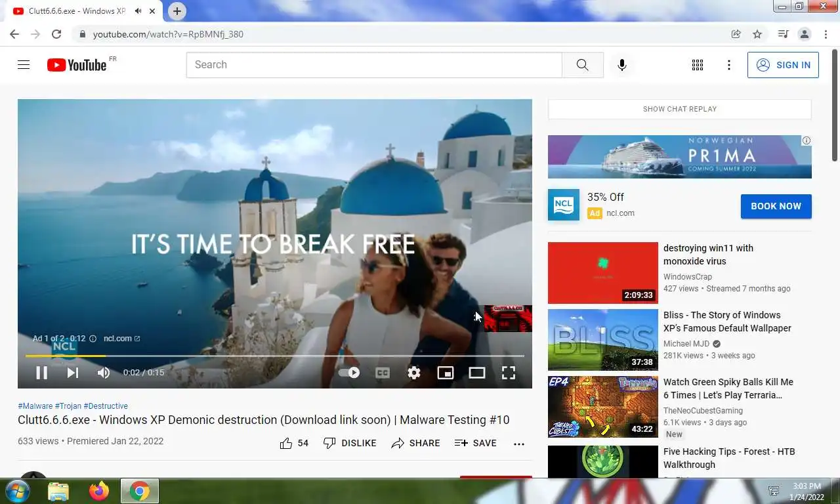Open Chrome media controls icon
The height and width of the screenshot is (504, 840).
783,34
